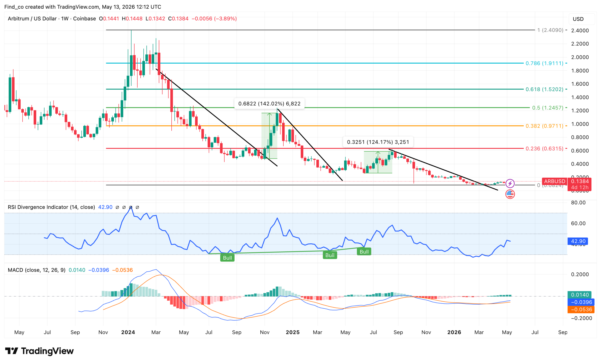Click the red 0.1384 price axis label
The image size is (601, 364).
(580, 181)
